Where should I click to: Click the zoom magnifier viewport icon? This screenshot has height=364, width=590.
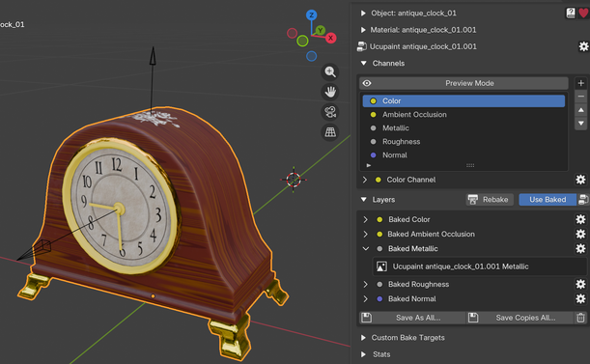[x=330, y=71]
